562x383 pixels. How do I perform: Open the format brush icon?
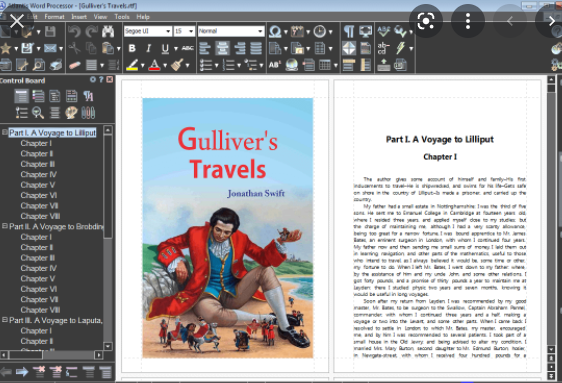click(177, 65)
